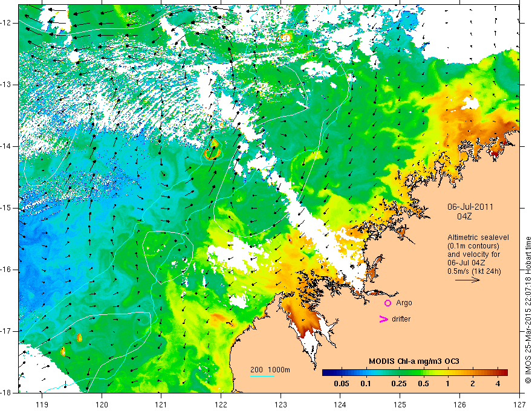Click the '127' longitude axis label
Screen dimensions: 532x411
519,404
